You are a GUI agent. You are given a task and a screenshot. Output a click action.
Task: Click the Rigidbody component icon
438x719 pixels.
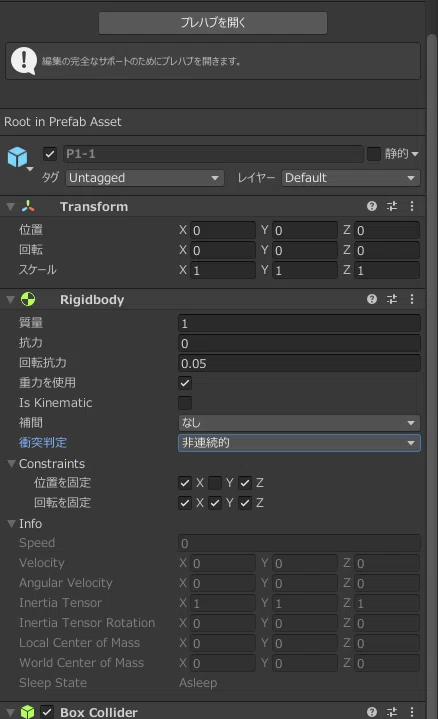[28, 299]
